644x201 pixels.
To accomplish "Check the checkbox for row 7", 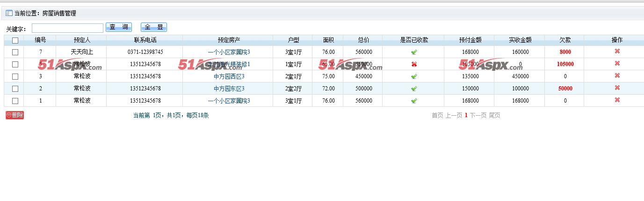I will point(15,52).
